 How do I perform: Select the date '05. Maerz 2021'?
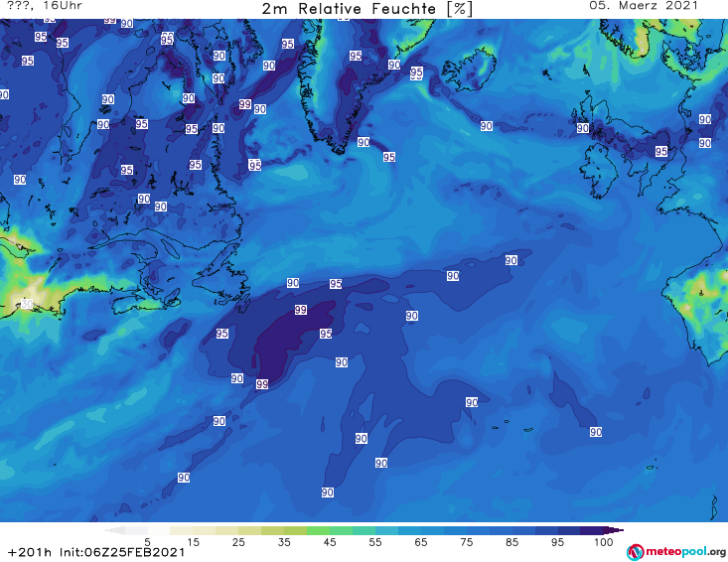point(644,6)
